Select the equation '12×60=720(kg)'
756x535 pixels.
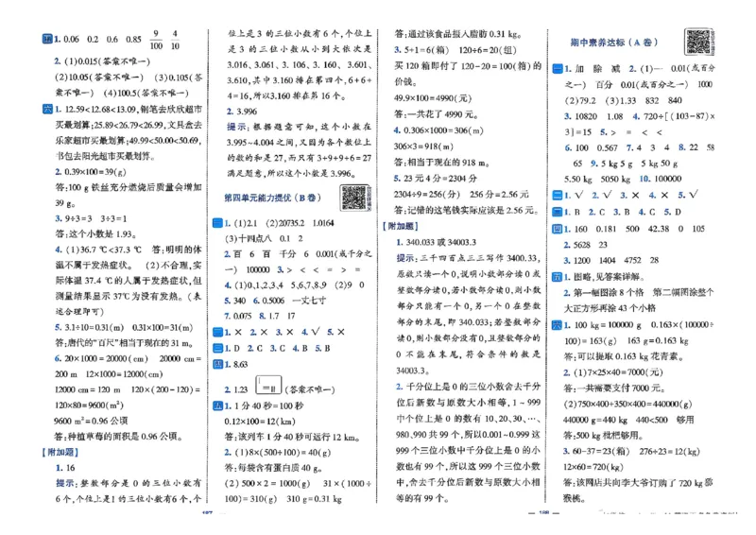point(593,467)
